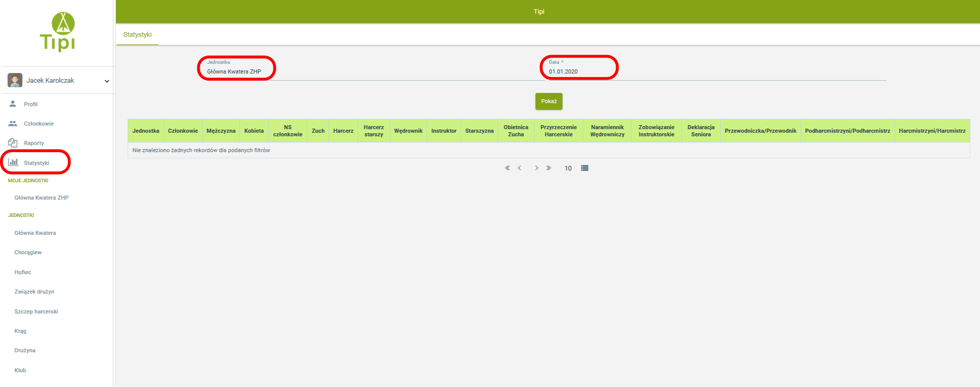Open the Hufiec unit type
Screen dimensions: 980x387
click(23, 272)
